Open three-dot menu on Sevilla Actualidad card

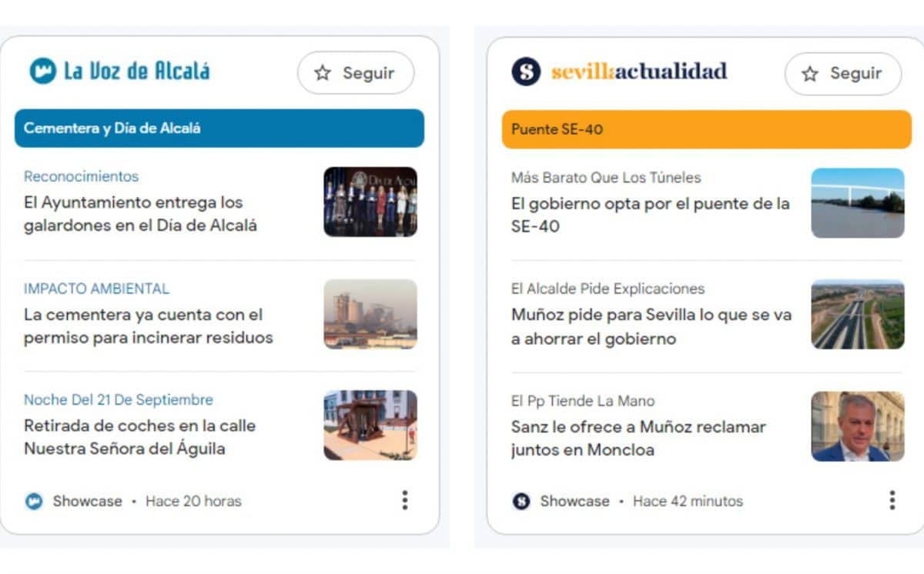tap(892, 500)
